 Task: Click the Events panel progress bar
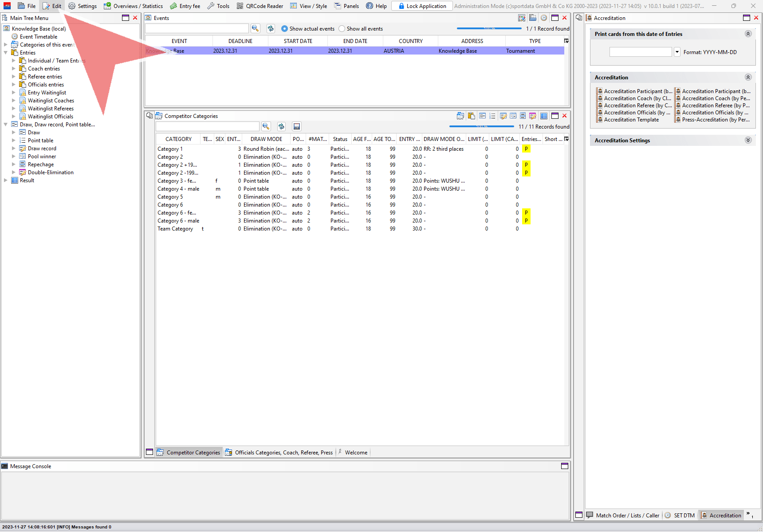pos(489,28)
